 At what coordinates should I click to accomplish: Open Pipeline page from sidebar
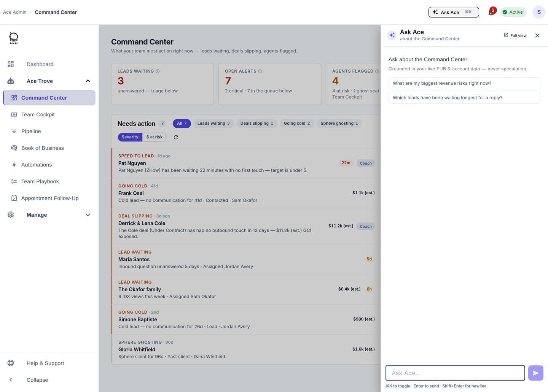tap(49, 131)
